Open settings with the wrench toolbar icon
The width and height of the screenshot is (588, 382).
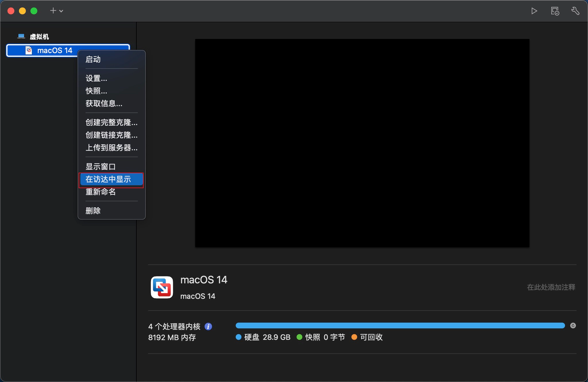[x=576, y=11]
